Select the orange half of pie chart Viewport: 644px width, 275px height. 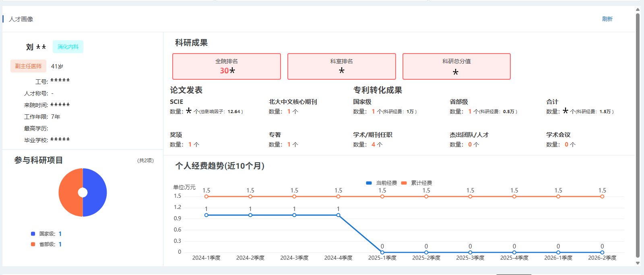(x=70, y=192)
